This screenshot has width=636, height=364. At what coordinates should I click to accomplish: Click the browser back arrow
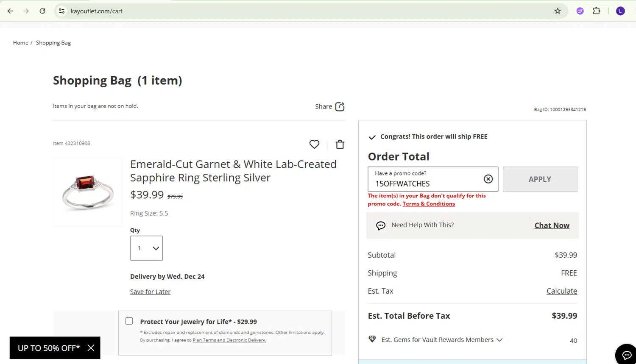point(10,11)
